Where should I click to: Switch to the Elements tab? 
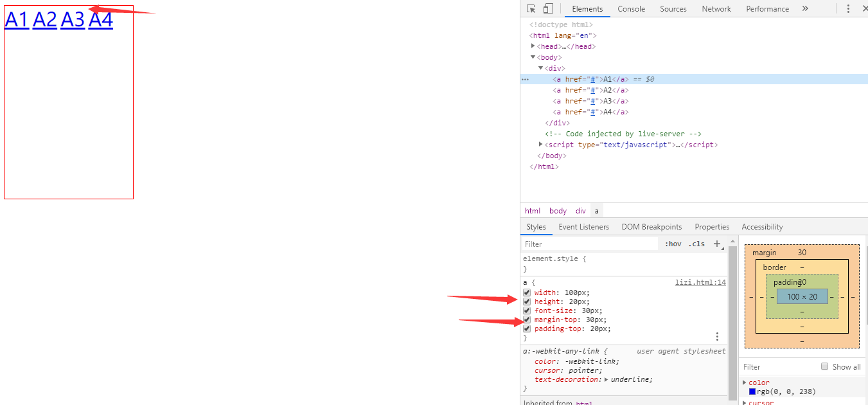[587, 8]
